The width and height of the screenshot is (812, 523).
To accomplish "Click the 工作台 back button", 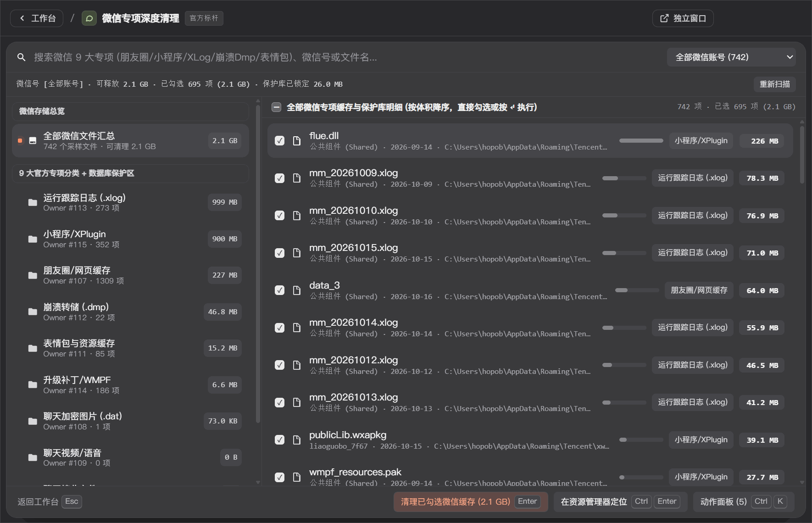I will (37, 18).
